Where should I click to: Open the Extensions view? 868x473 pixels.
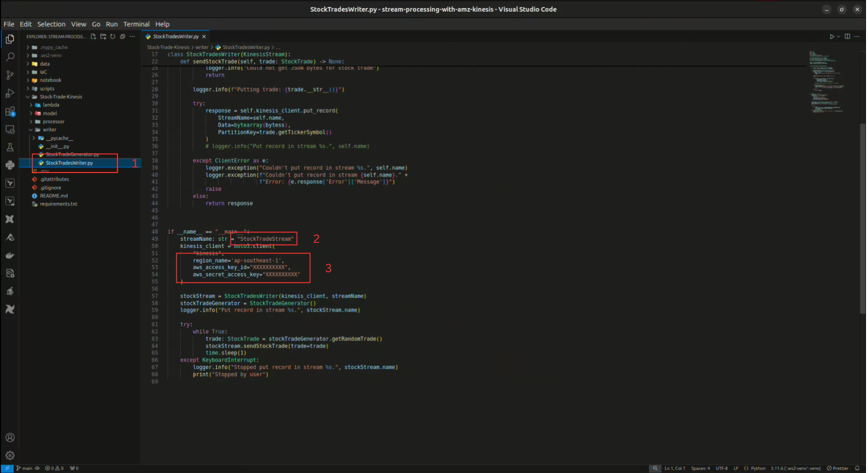10,112
